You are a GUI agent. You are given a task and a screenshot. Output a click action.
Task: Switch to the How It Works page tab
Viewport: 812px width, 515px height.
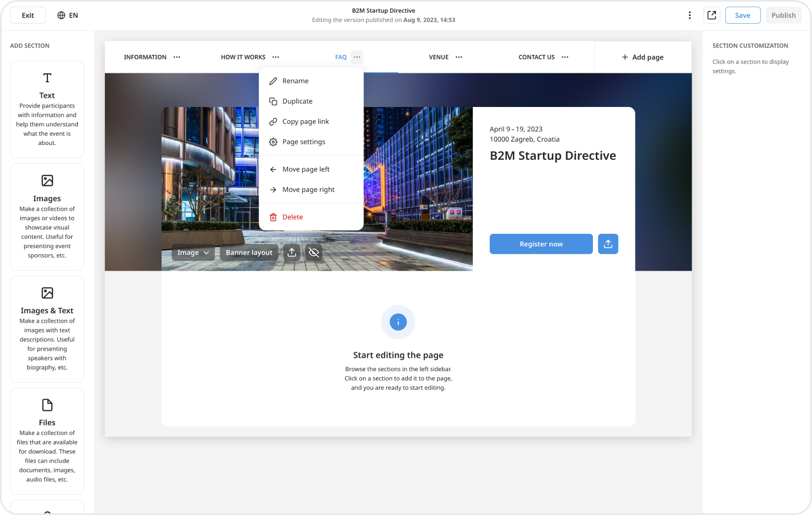point(243,57)
